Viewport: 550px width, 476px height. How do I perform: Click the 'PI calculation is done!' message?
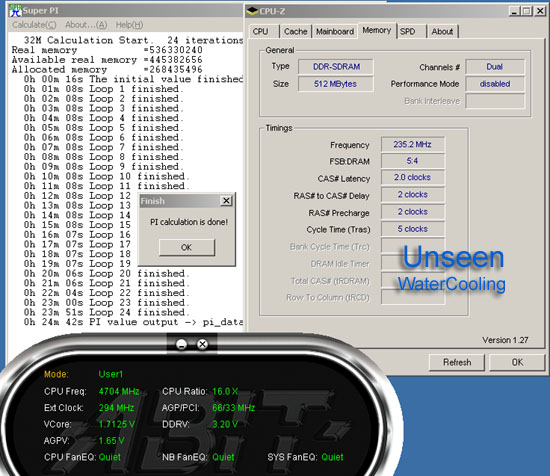click(189, 222)
